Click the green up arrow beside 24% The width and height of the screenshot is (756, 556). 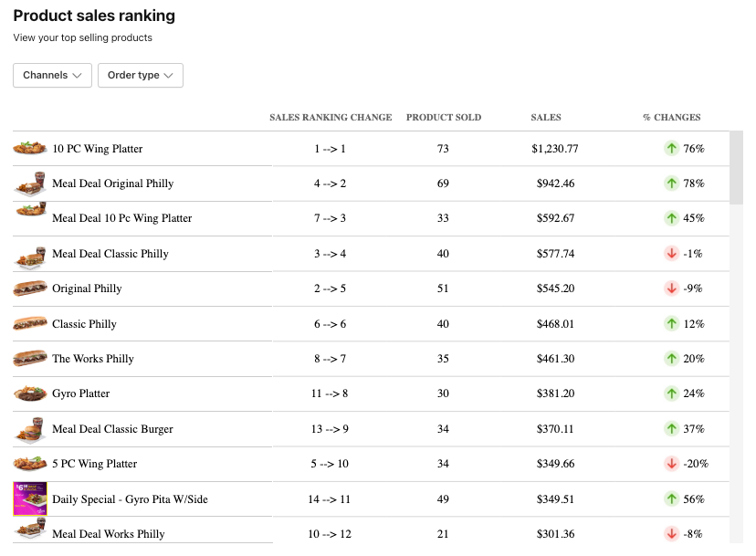click(x=671, y=393)
